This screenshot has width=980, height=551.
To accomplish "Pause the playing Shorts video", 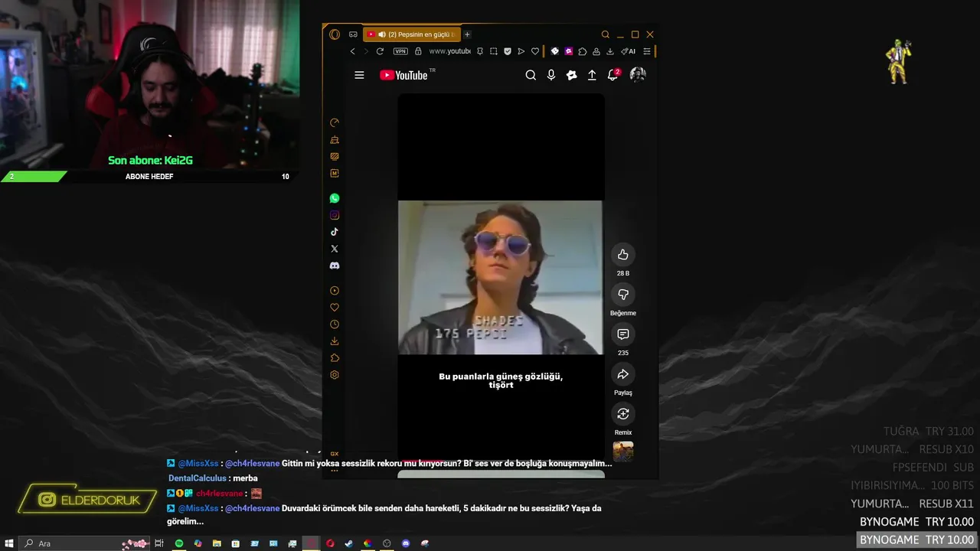I will pyautogui.click(x=501, y=277).
